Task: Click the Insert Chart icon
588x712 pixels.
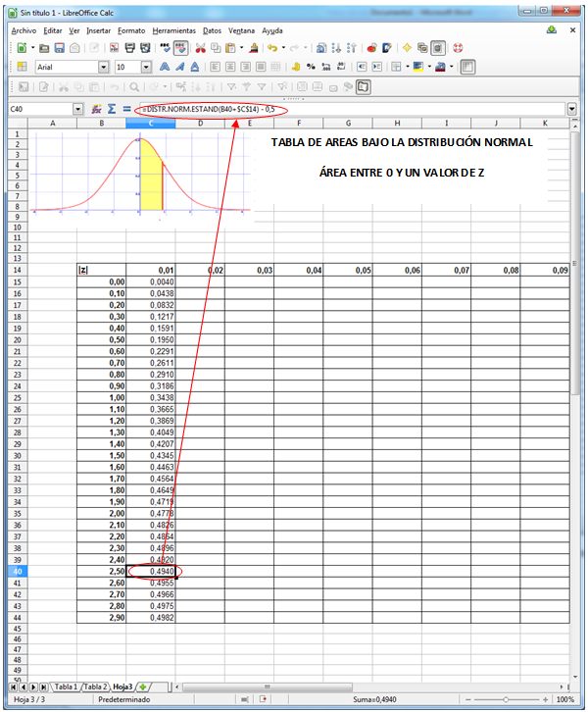Action: pyautogui.click(x=369, y=47)
